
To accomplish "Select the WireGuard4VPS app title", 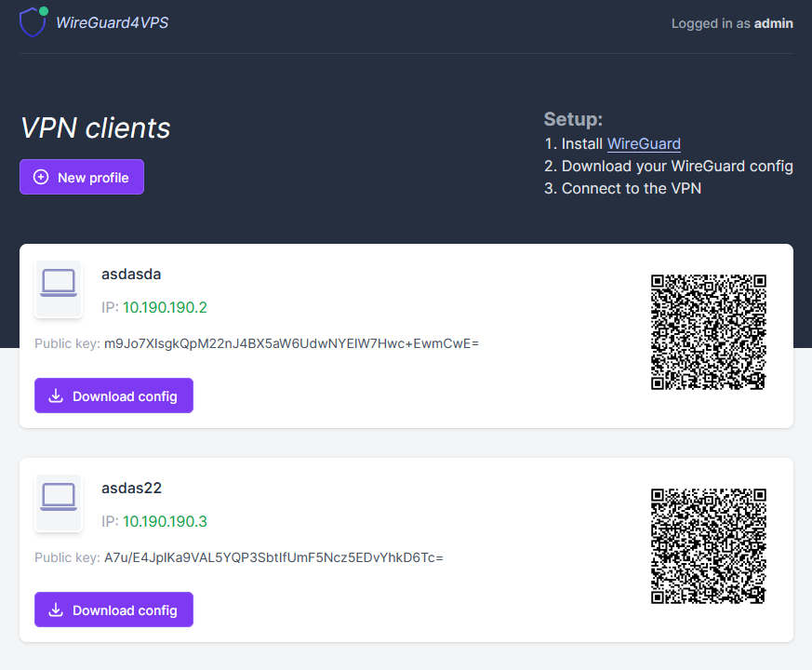I will pyautogui.click(x=112, y=22).
